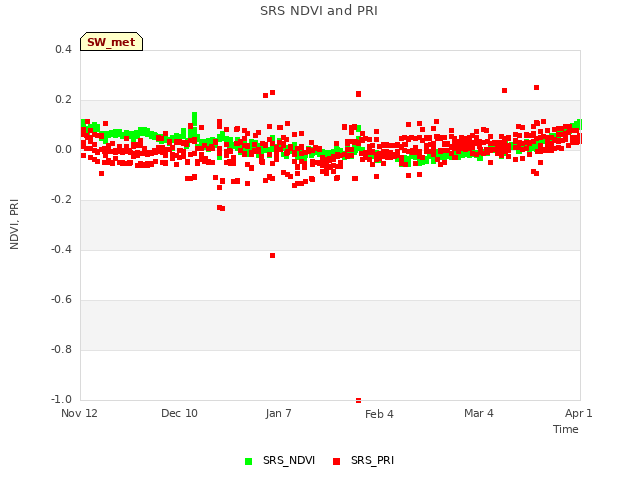
Task: Click the red PRI outlier near -0.4 in January
Action: (x=273, y=256)
